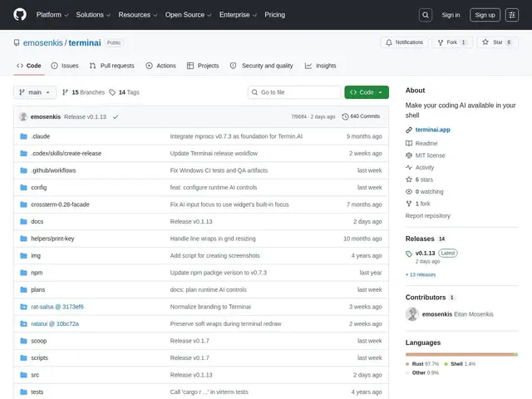Click the GitHub logo icon
The width and height of the screenshot is (532, 399).
[20, 15]
